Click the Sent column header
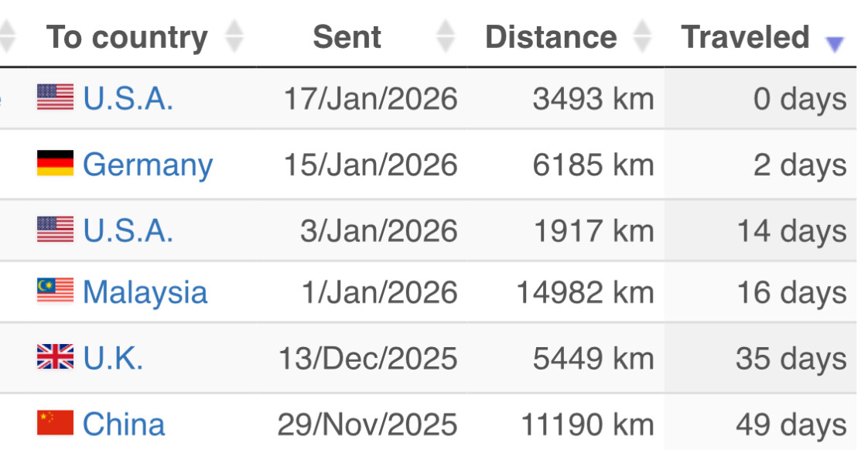 (347, 37)
